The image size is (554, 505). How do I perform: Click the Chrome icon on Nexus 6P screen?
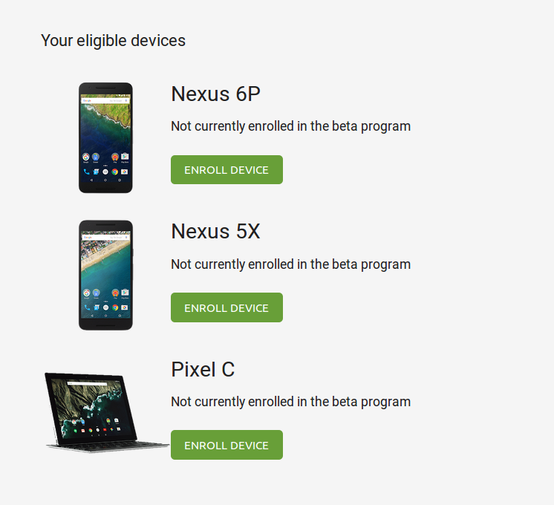click(x=115, y=172)
